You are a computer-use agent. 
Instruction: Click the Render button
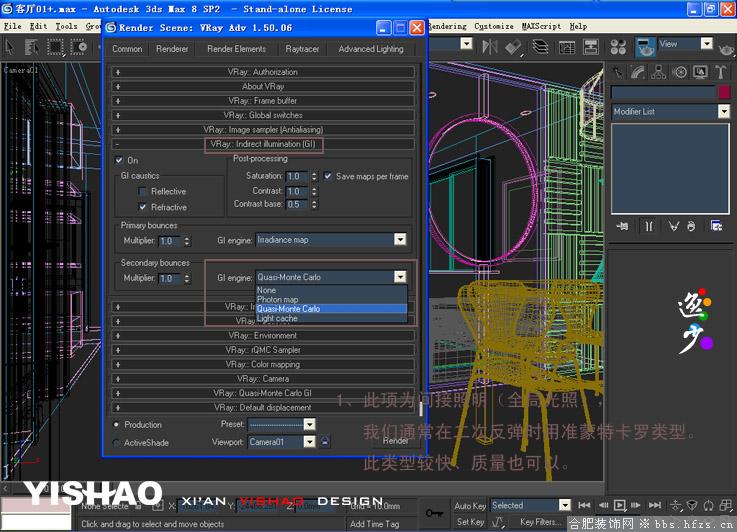pyautogui.click(x=395, y=441)
